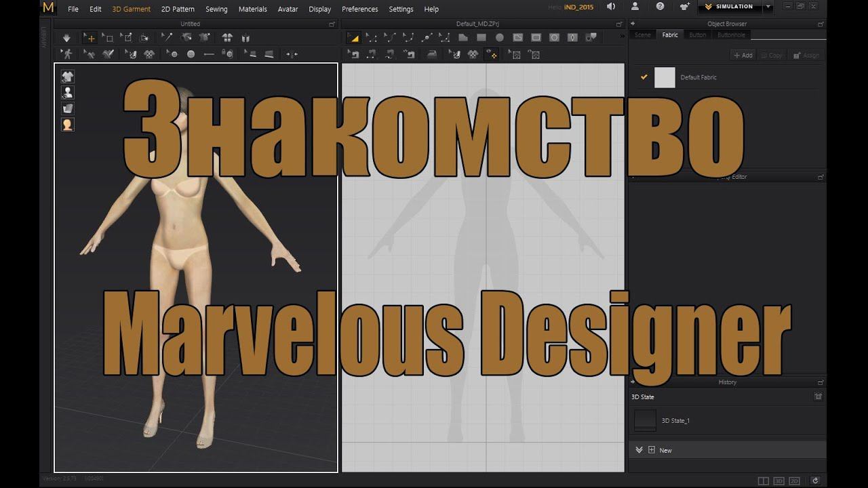Click the avatar head icon in 3D viewport

tap(68, 124)
